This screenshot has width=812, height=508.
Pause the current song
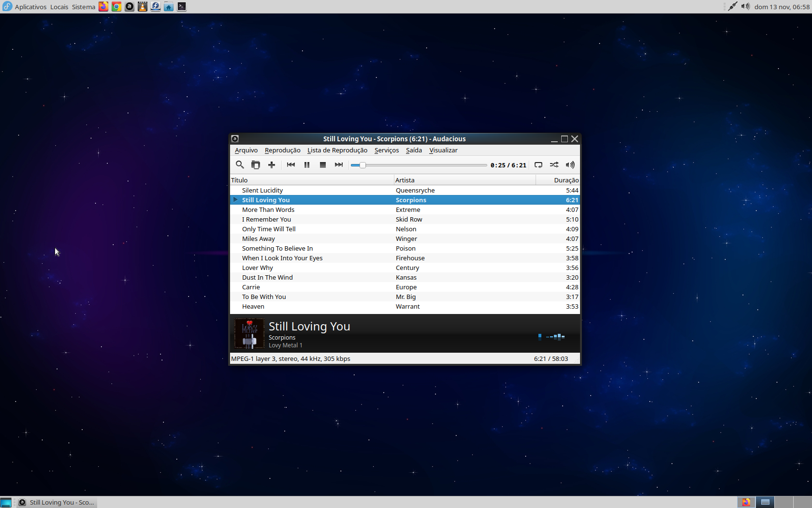(x=307, y=165)
